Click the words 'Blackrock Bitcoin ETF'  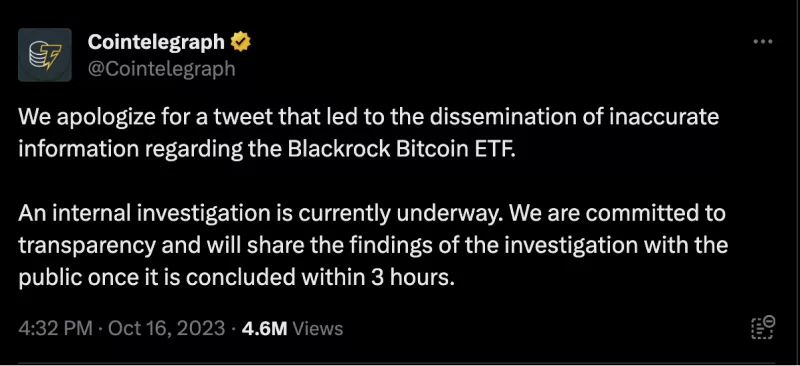click(398, 149)
